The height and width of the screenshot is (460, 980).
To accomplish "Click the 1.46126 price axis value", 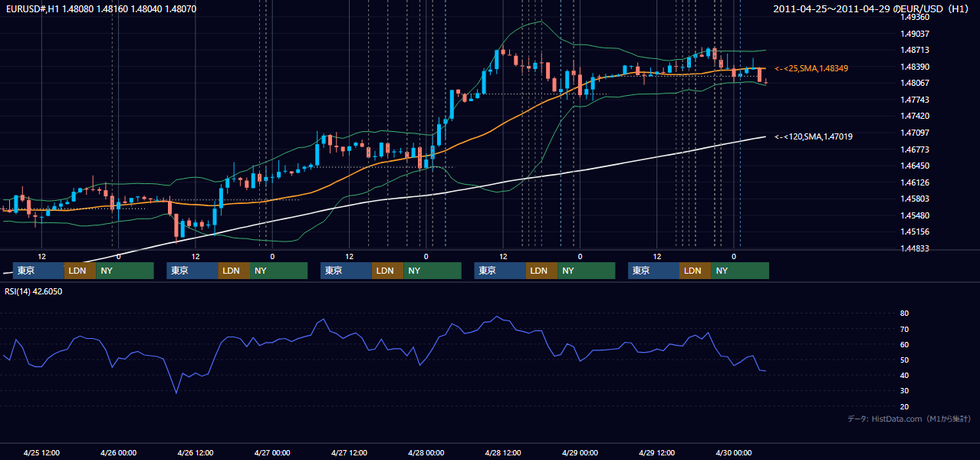I will [914, 182].
